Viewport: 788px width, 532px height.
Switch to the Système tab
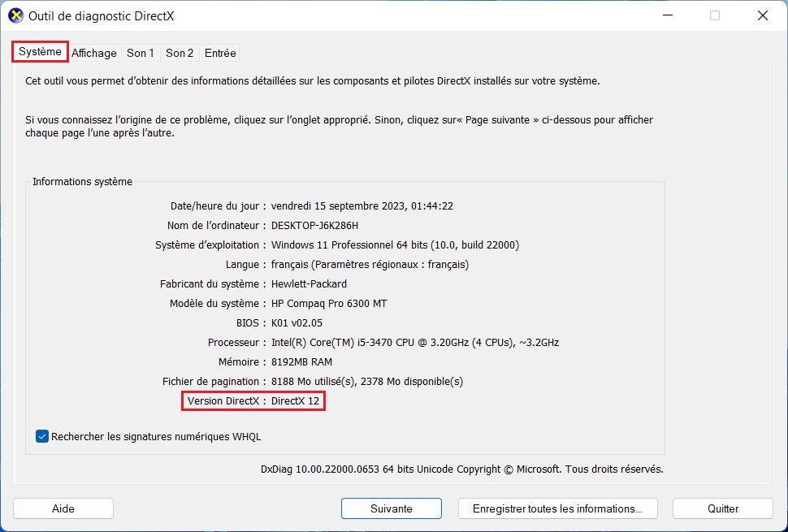40,52
